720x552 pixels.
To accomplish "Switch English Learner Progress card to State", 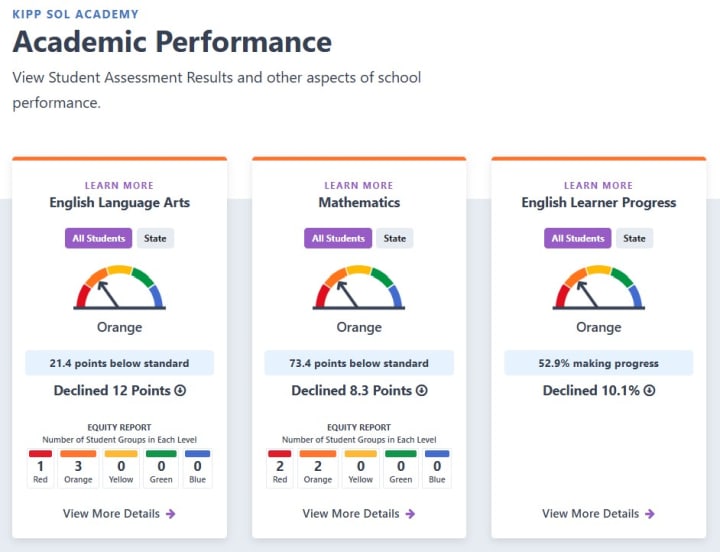I will pyautogui.click(x=635, y=239).
